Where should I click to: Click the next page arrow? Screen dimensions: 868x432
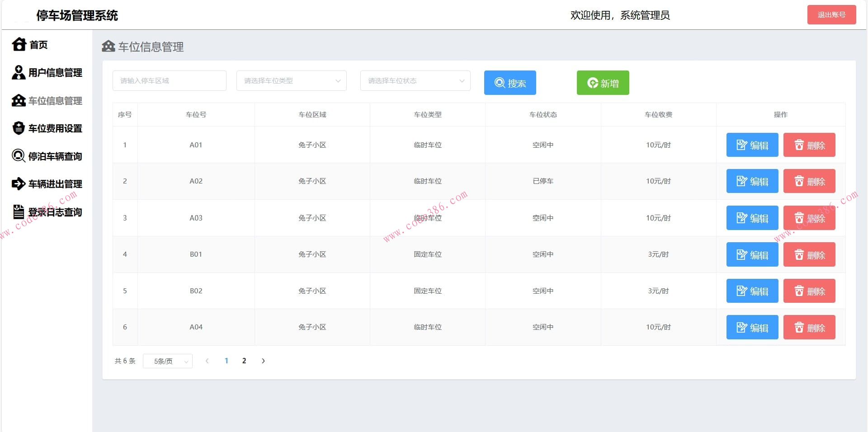click(x=263, y=361)
